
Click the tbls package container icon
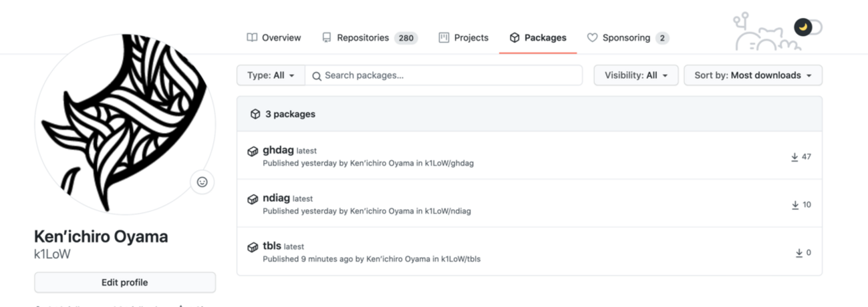(x=253, y=247)
